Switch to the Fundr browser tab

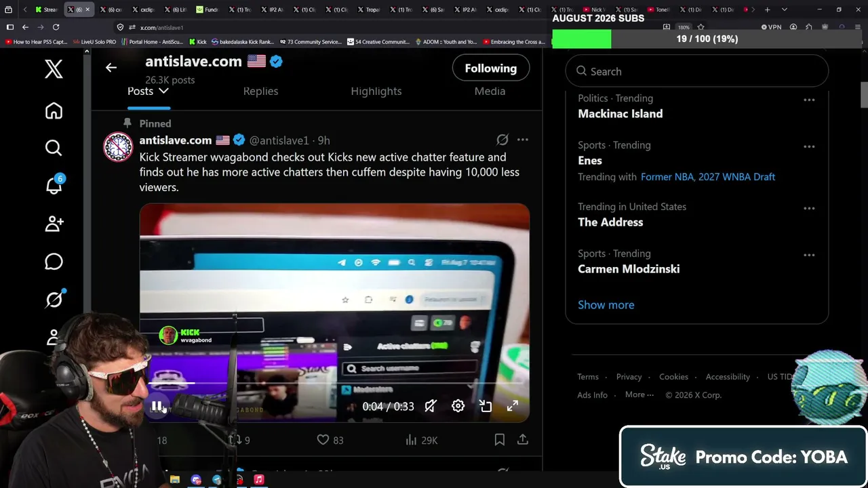(x=208, y=9)
